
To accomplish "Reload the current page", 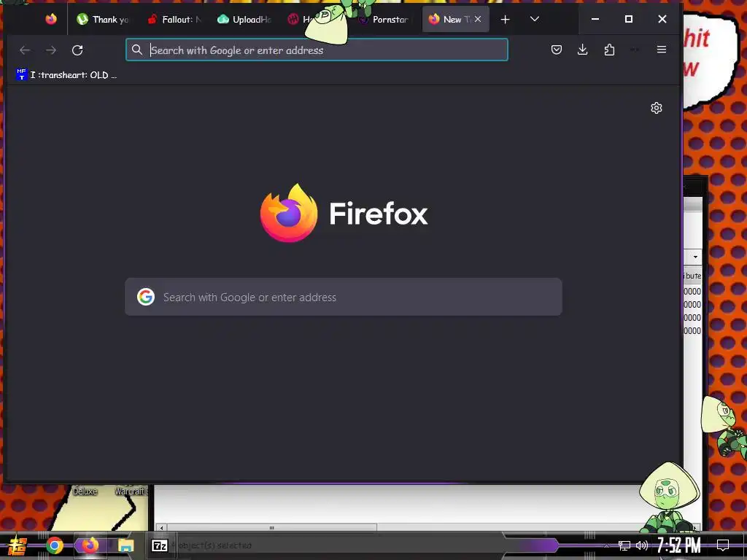I will point(77,50).
